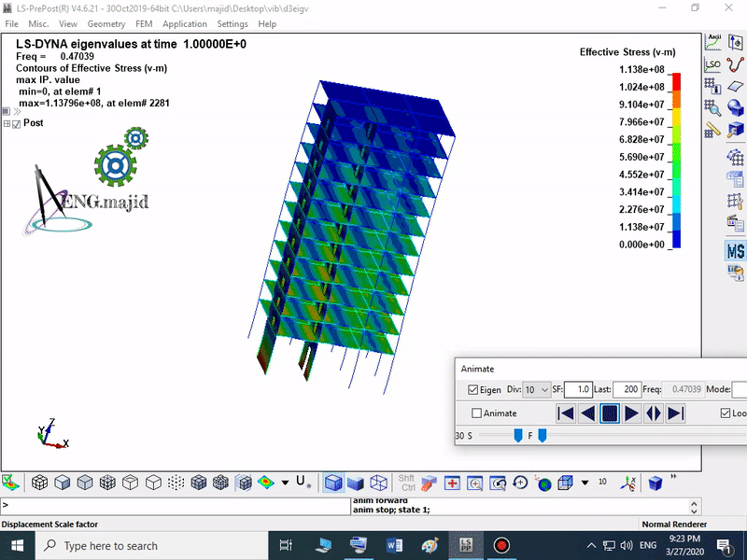Toggle the Post checkbox in the tree

[x=17, y=123]
